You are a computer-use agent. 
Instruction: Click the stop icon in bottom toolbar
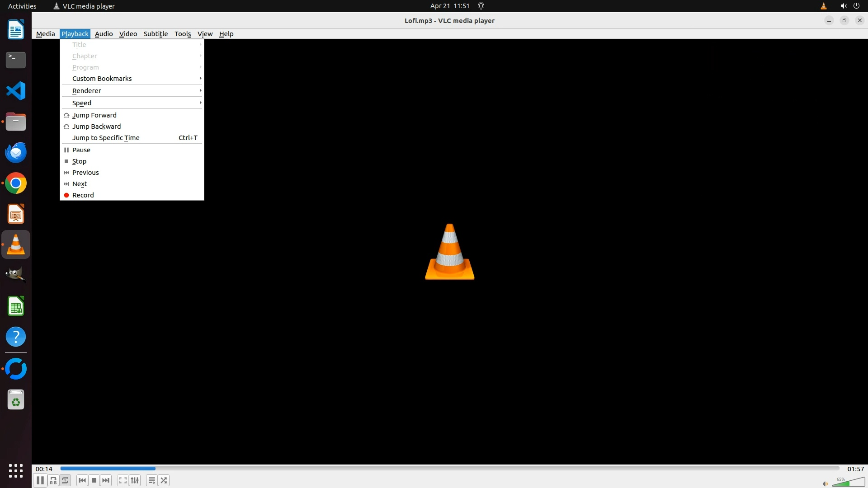tap(94, 480)
